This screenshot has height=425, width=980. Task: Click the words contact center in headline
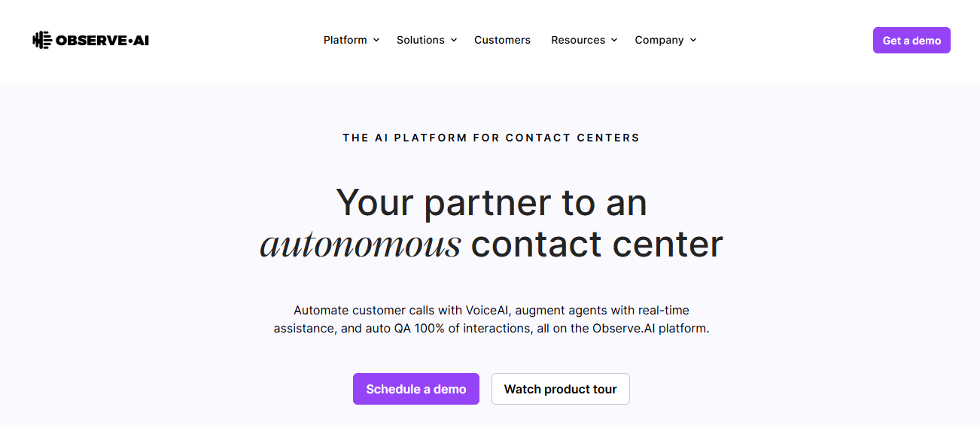(x=597, y=244)
